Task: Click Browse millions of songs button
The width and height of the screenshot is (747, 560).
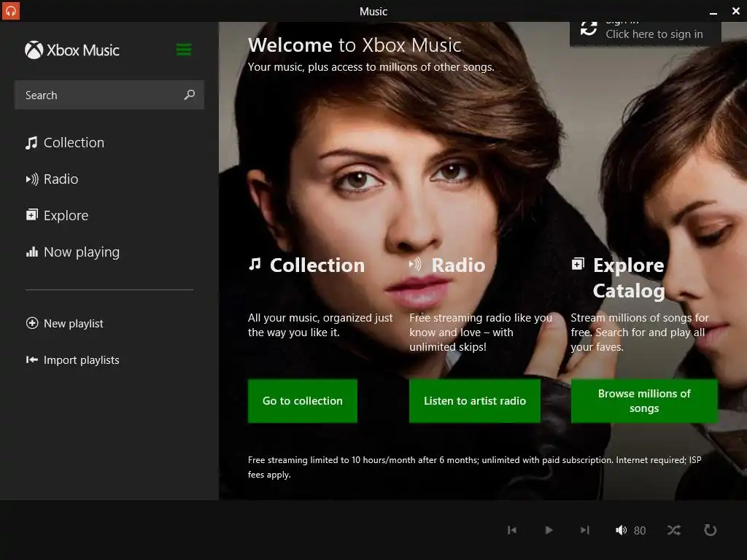Action: tap(644, 401)
